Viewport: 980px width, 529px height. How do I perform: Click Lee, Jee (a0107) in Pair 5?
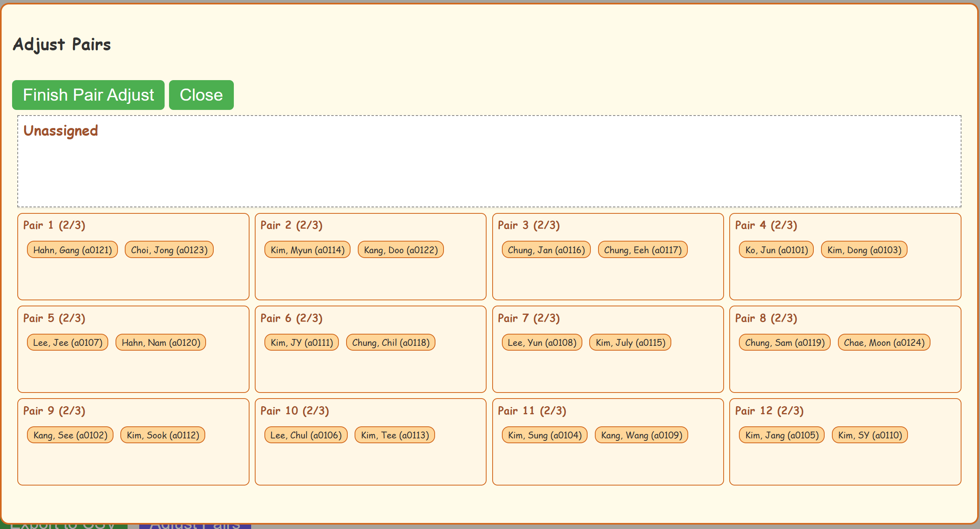68,343
